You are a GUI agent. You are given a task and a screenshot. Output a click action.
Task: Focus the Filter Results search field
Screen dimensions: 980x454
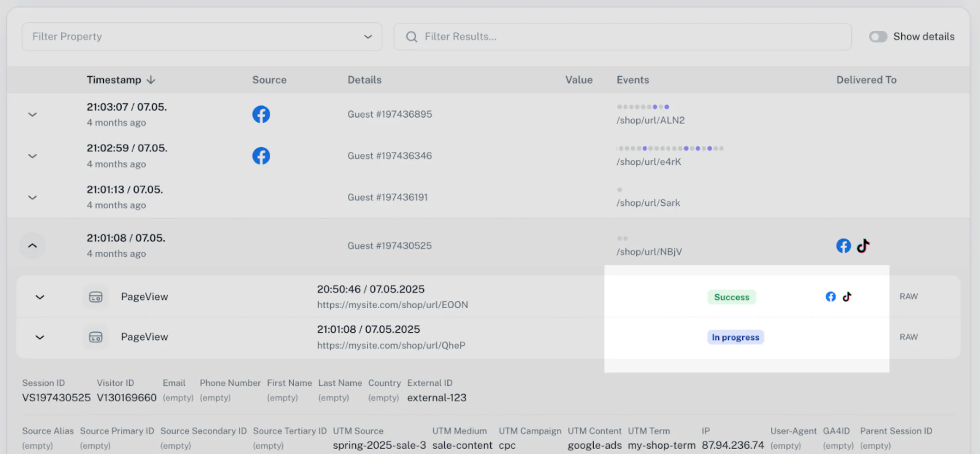[622, 37]
